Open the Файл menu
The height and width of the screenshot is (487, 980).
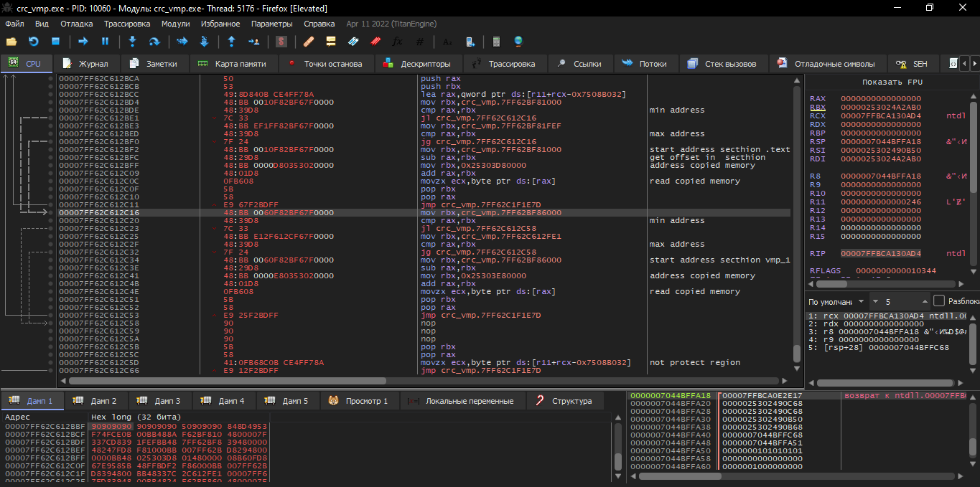(14, 24)
